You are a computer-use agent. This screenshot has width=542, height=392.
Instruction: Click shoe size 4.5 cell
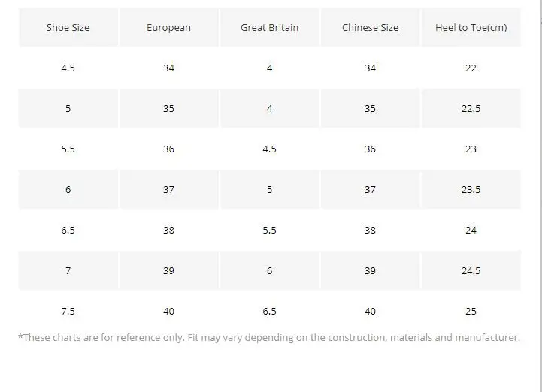(68, 68)
